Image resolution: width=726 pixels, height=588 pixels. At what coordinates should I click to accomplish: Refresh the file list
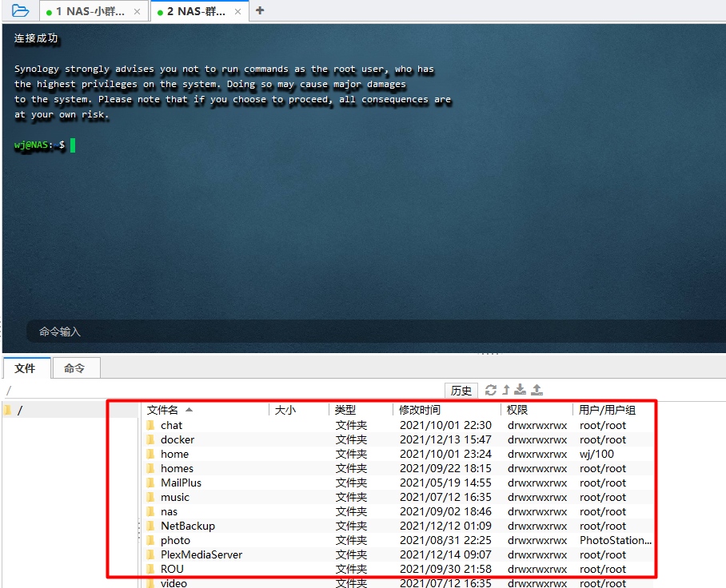[x=491, y=390]
